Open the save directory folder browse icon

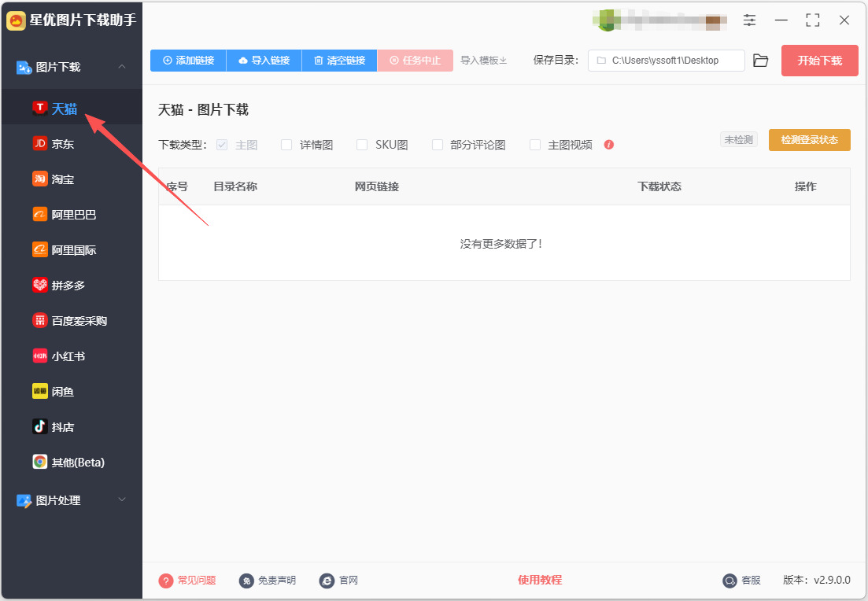(761, 61)
